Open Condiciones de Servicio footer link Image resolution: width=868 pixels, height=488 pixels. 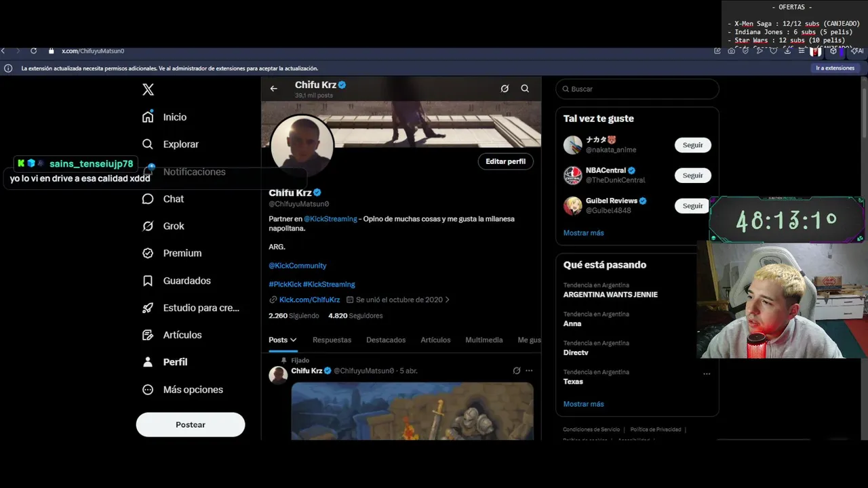[591, 430]
